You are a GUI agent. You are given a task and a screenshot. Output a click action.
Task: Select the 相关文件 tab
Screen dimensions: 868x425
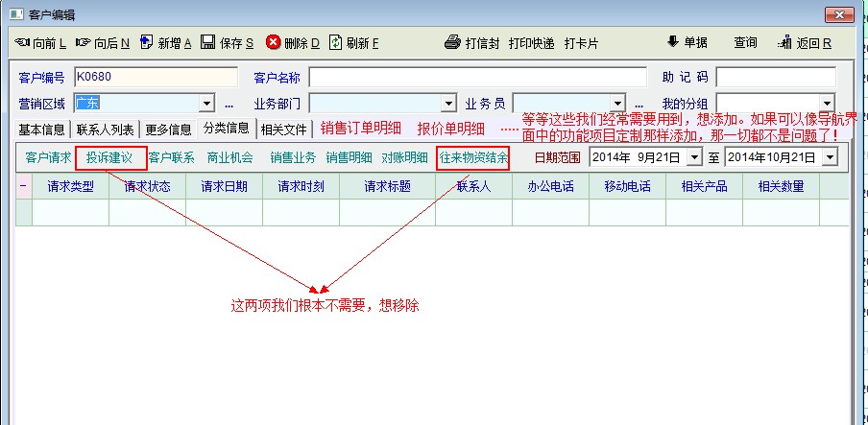click(x=284, y=130)
